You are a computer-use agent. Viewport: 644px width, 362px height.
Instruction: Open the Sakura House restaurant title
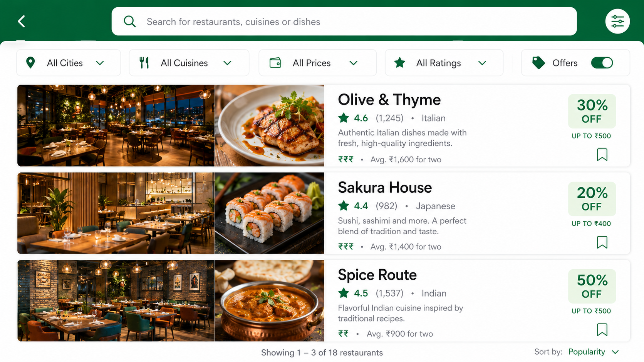tap(385, 187)
